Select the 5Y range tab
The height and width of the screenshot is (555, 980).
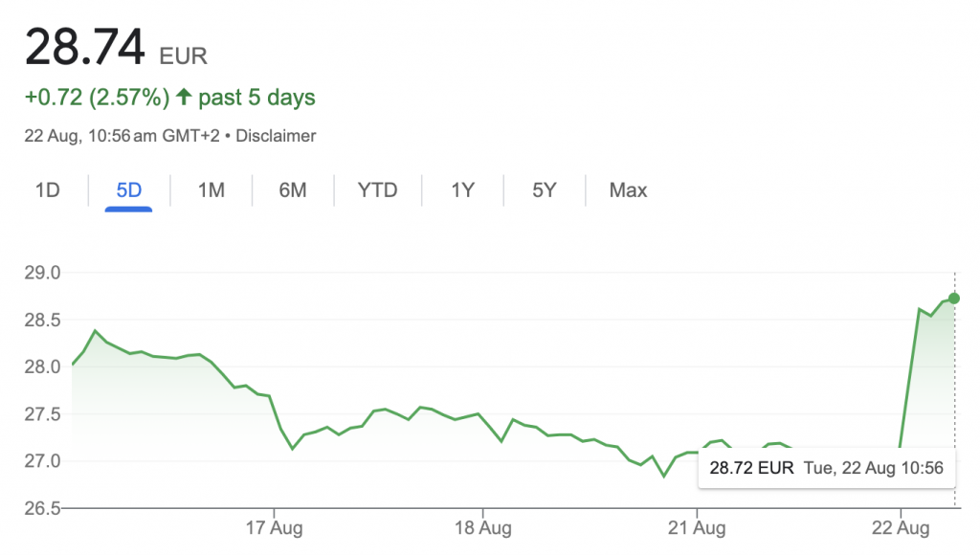coord(545,190)
